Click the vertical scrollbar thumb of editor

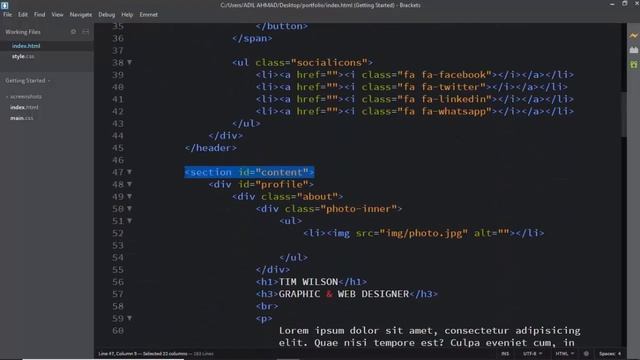623,114
